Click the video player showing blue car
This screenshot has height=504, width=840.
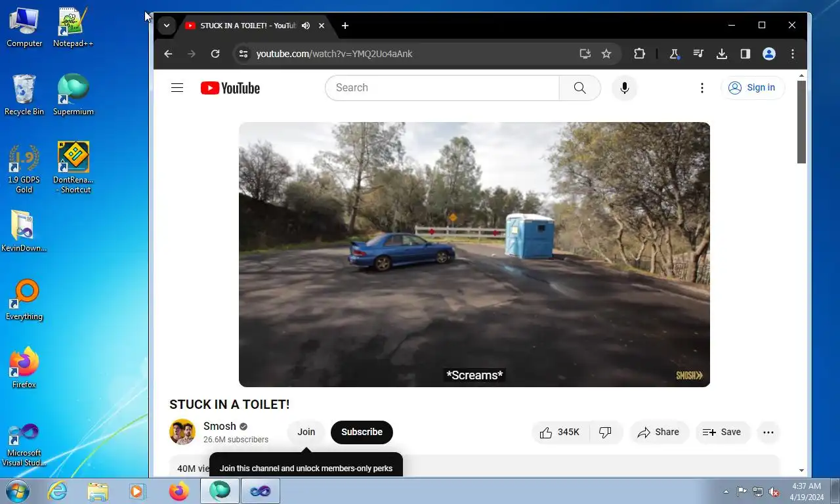tap(474, 255)
